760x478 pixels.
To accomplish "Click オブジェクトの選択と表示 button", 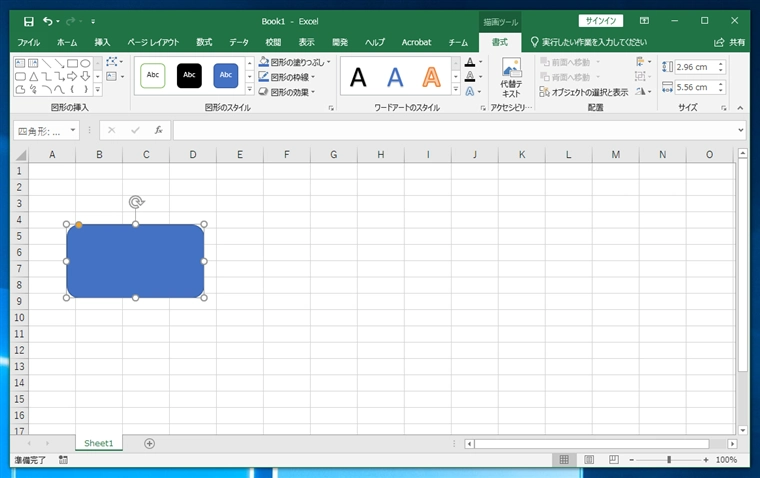I will coord(584,92).
